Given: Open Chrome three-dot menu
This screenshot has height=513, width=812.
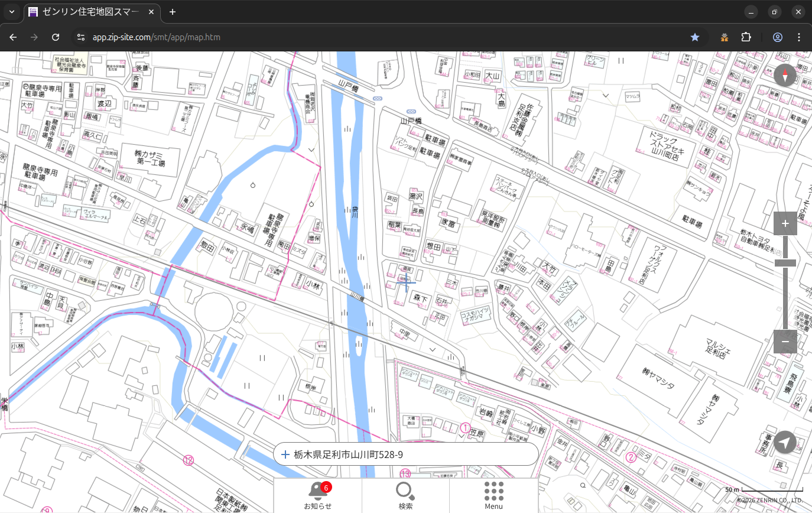Looking at the screenshot, I should pyautogui.click(x=799, y=37).
